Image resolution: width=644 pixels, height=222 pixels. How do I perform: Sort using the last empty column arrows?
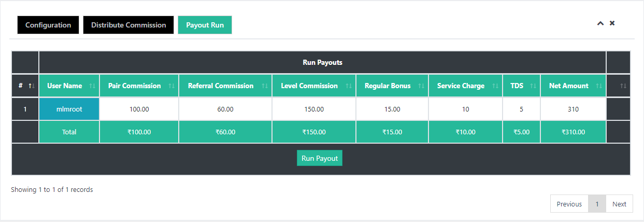pyautogui.click(x=623, y=86)
